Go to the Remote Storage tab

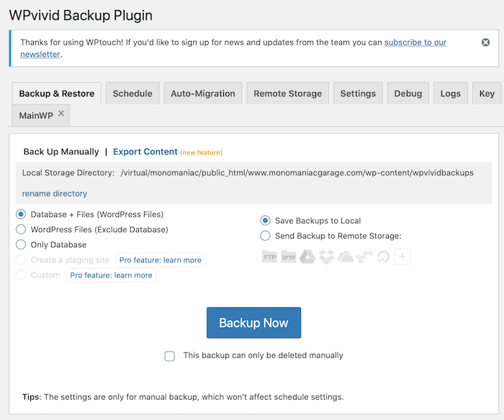coord(288,94)
